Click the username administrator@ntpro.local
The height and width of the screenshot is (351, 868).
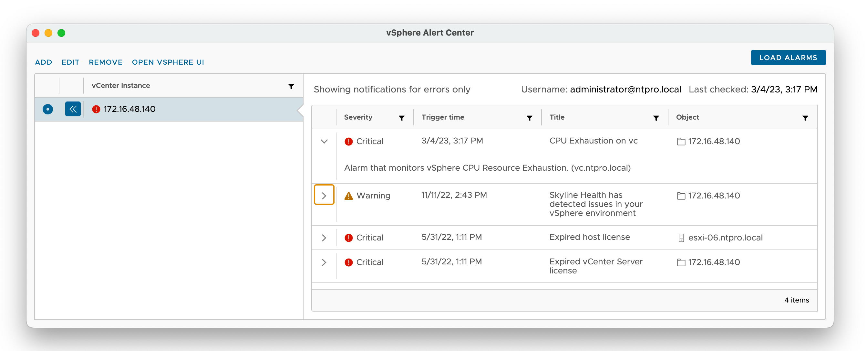click(625, 89)
